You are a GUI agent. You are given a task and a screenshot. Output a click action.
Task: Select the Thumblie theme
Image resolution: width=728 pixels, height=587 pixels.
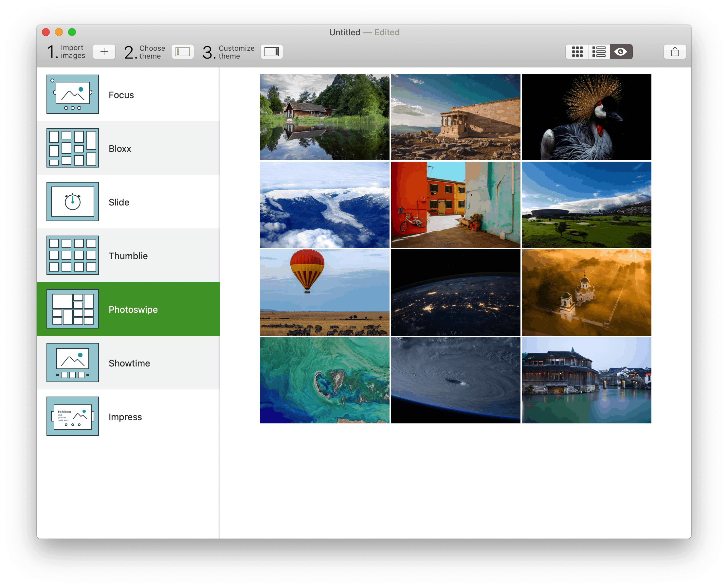(x=128, y=256)
